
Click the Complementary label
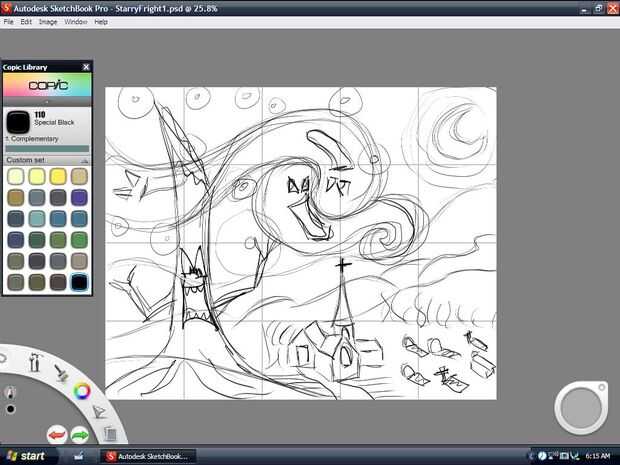[32, 139]
